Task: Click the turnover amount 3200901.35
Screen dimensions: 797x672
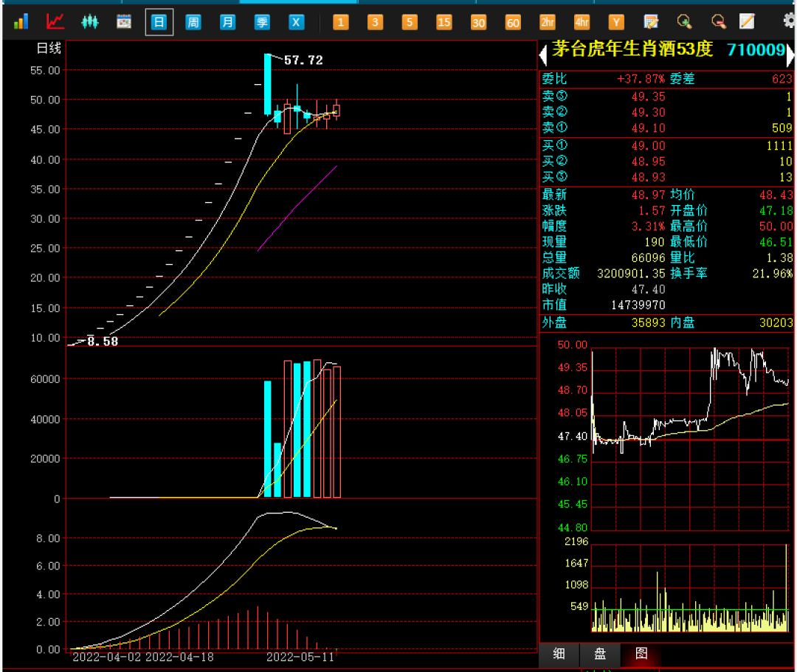Action: (631, 274)
